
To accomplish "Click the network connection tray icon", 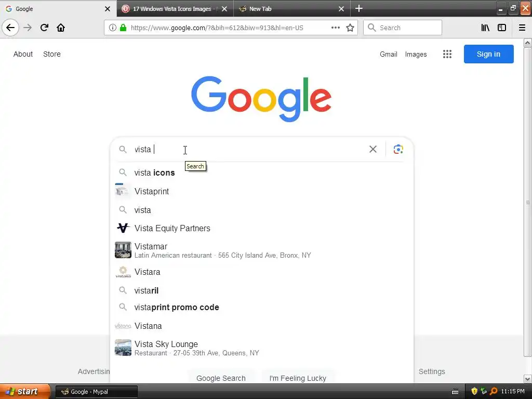I will (x=484, y=391).
